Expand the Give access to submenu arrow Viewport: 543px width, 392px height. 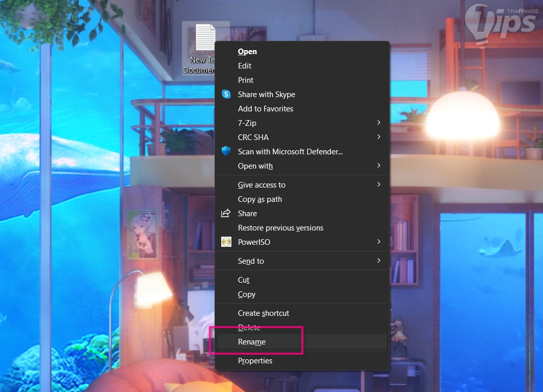(379, 185)
